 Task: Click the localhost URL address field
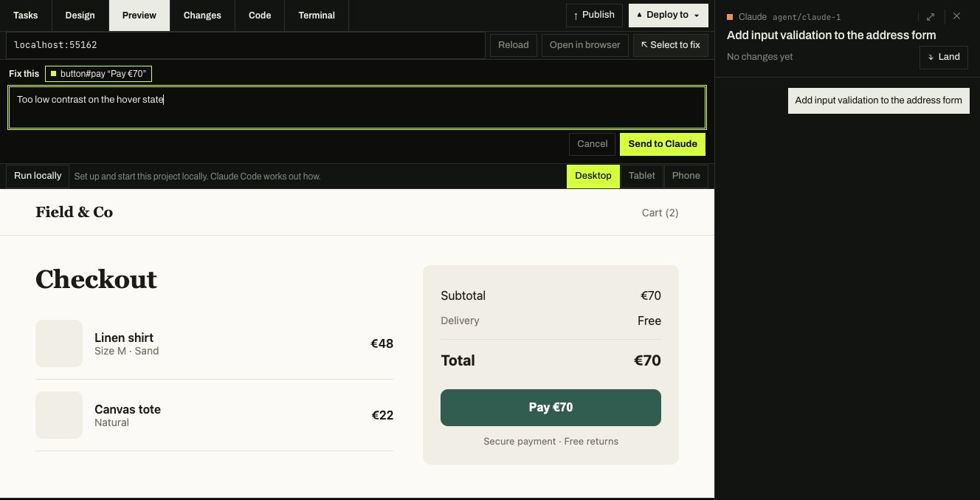coord(245,45)
